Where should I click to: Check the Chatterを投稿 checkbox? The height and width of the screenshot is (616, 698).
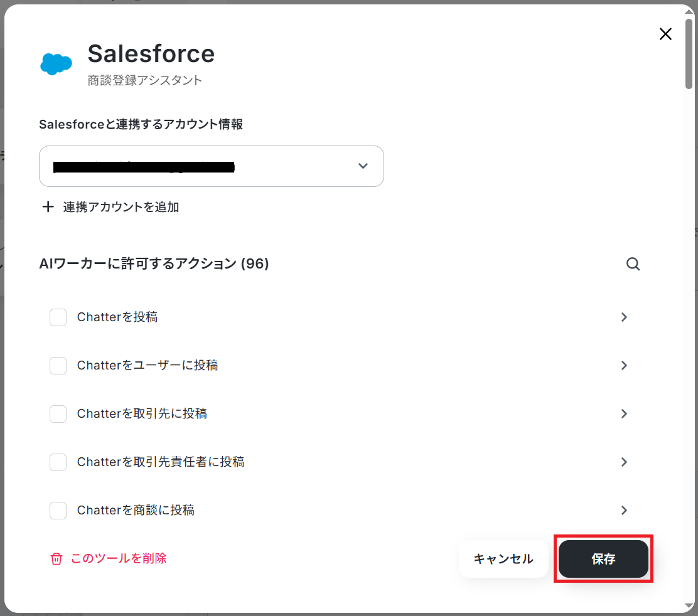click(x=58, y=317)
